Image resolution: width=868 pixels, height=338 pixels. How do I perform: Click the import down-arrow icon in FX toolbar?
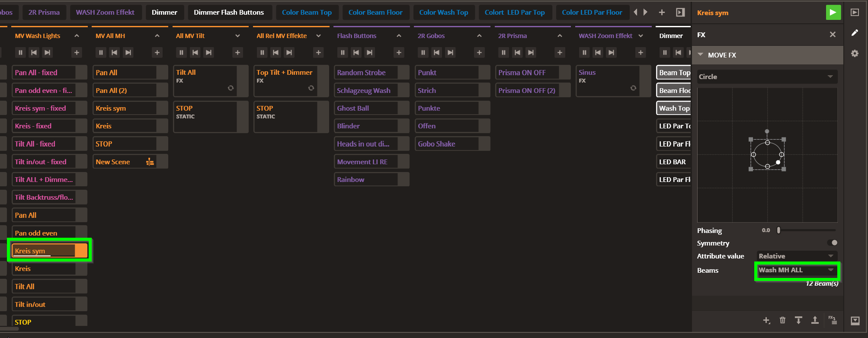tap(798, 320)
